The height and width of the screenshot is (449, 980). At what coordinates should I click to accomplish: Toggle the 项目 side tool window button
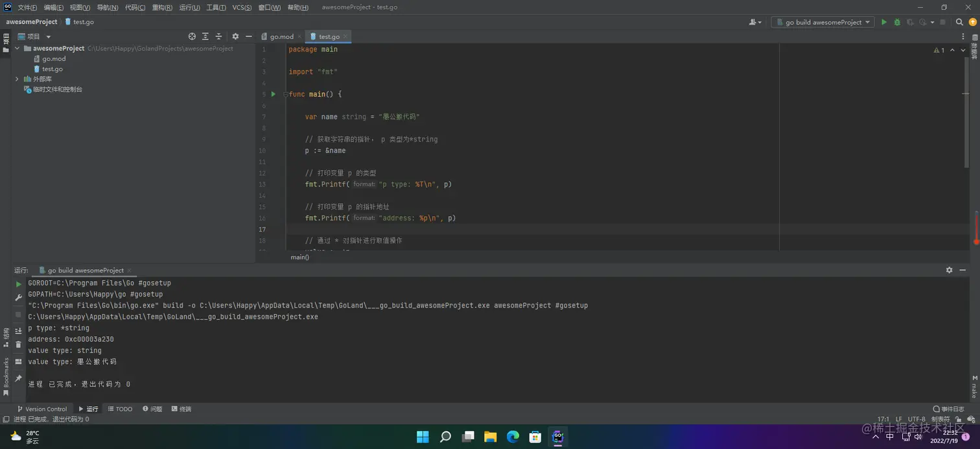coord(6,43)
